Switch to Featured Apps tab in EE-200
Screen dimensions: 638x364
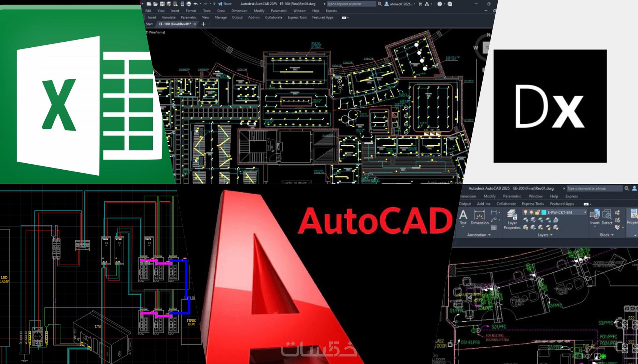click(x=562, y=204)
